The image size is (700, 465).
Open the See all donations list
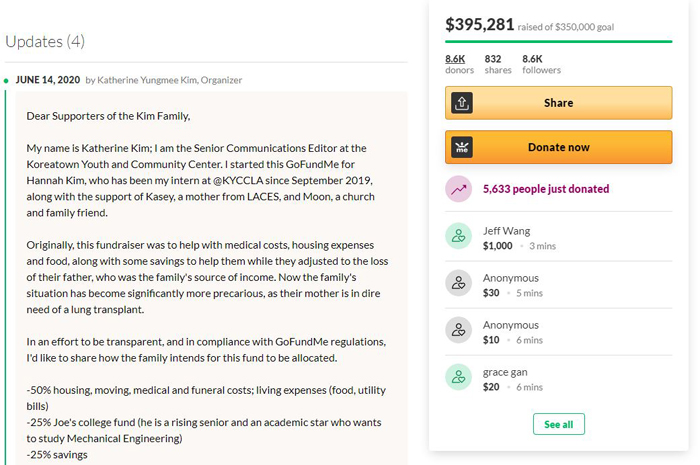pos(558,424)
